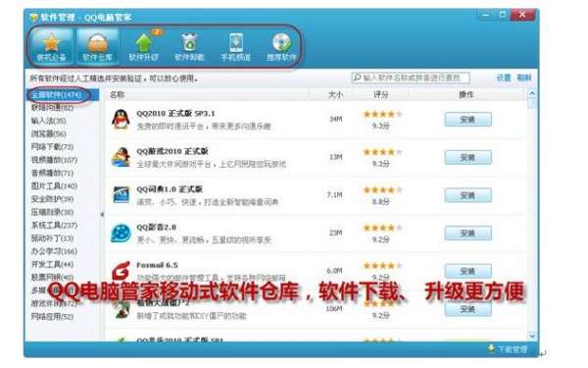Focus the software name search box
The width and height of the screenshot is (588, 368).
point(411,78)
